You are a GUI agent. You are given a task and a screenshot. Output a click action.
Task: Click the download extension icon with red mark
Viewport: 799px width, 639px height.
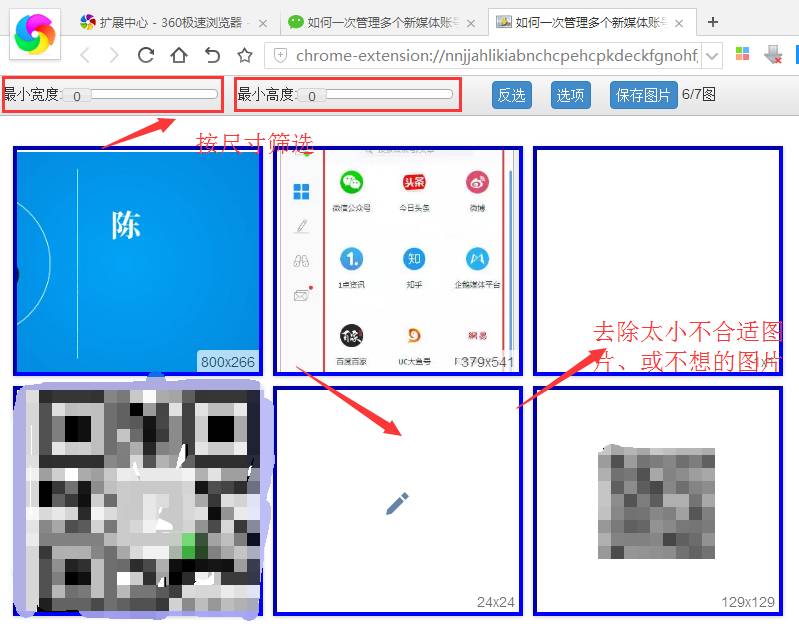click(x=773, y=55)
